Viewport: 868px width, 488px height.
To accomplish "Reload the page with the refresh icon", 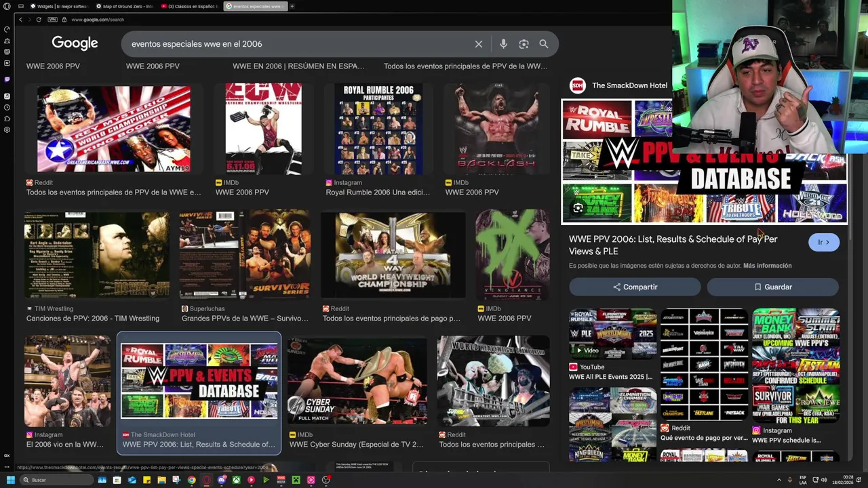I will (39, 20).
